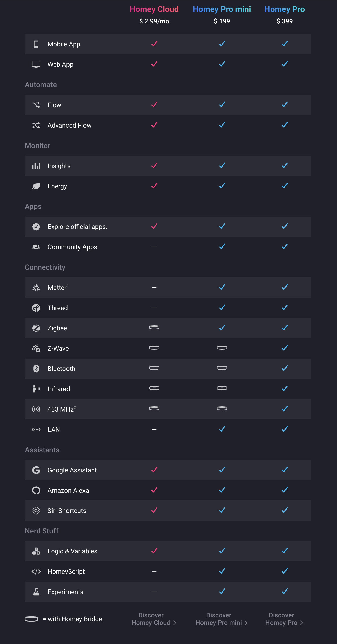Open the Explore official apps link

pyautogui.click(x=77, y=227)
